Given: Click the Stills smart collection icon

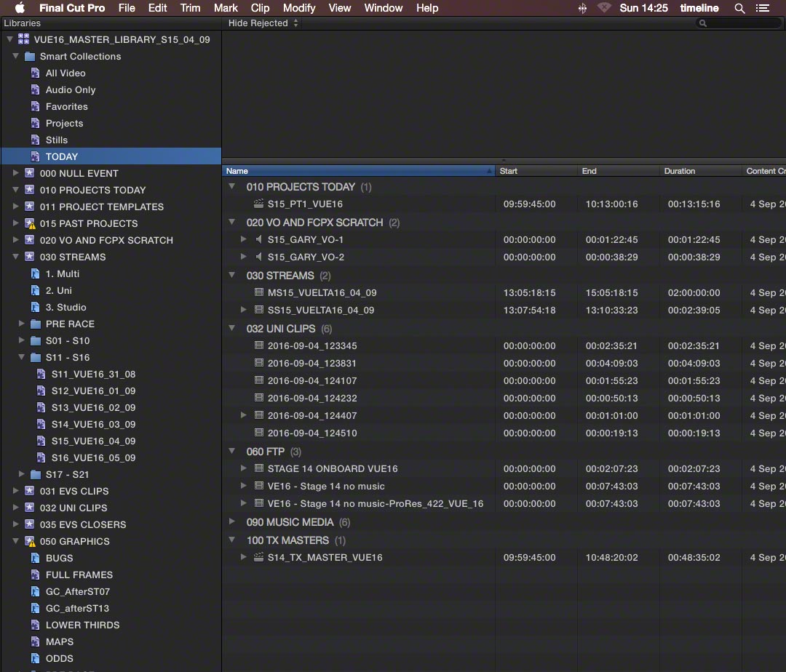Looking at the screenshot, I should [x=35, y=140].
